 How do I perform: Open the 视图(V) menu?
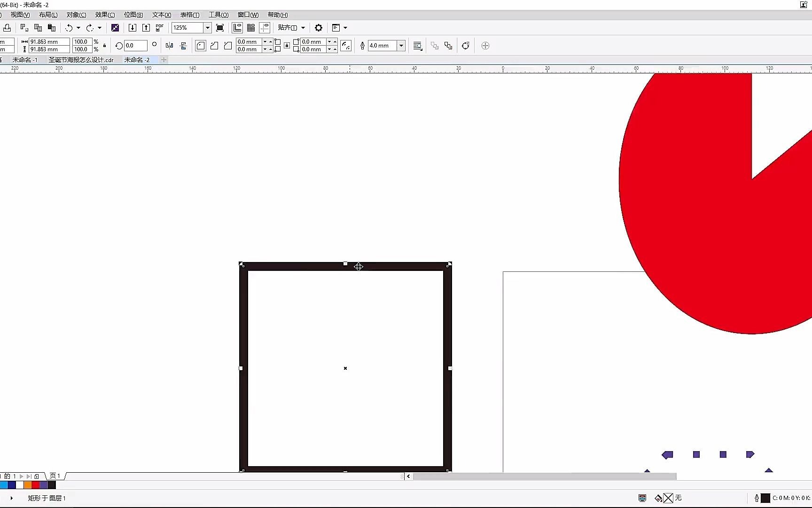click(x=20, y=15)
